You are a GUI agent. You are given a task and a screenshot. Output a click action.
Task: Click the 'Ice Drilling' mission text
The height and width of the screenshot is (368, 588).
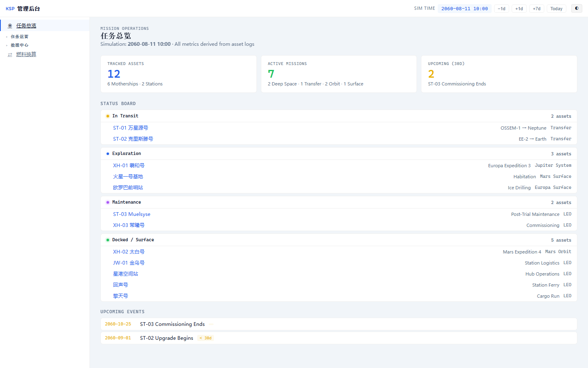tap(519, 188)
